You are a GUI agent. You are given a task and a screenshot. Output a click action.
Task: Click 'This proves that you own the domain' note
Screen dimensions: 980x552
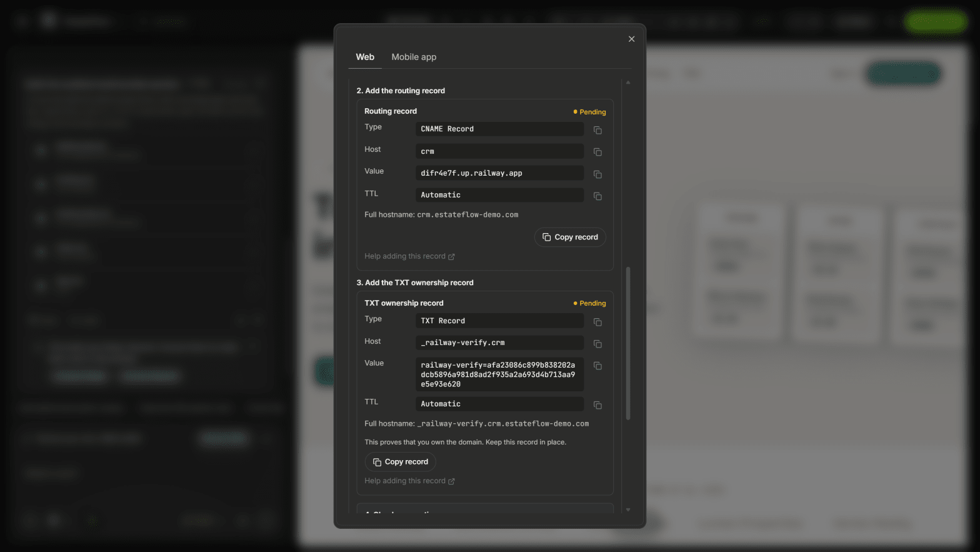click(465, 442)
